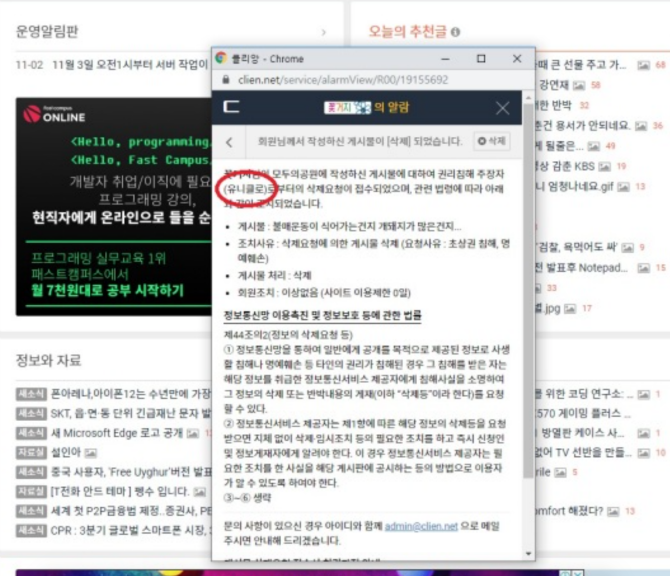
Task: Open the '검찰, 욕먹어도 싸' recommended post
Action: tap(576, 247)
